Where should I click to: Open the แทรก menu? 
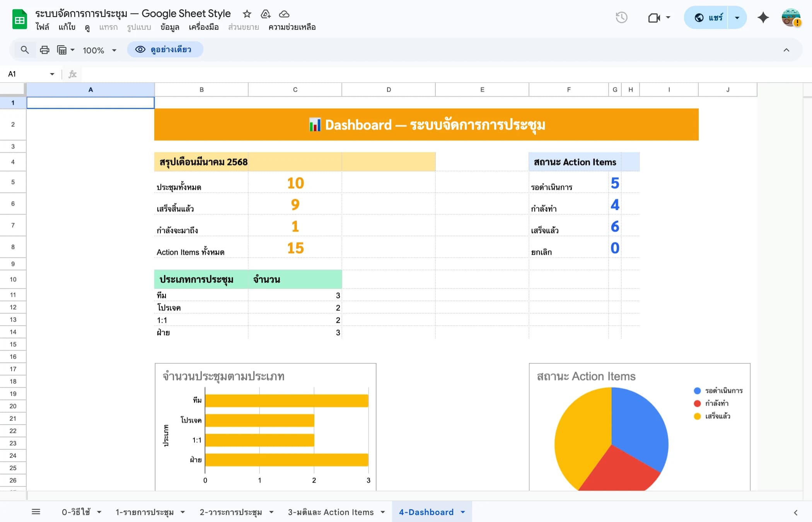[x=108, y=27]
